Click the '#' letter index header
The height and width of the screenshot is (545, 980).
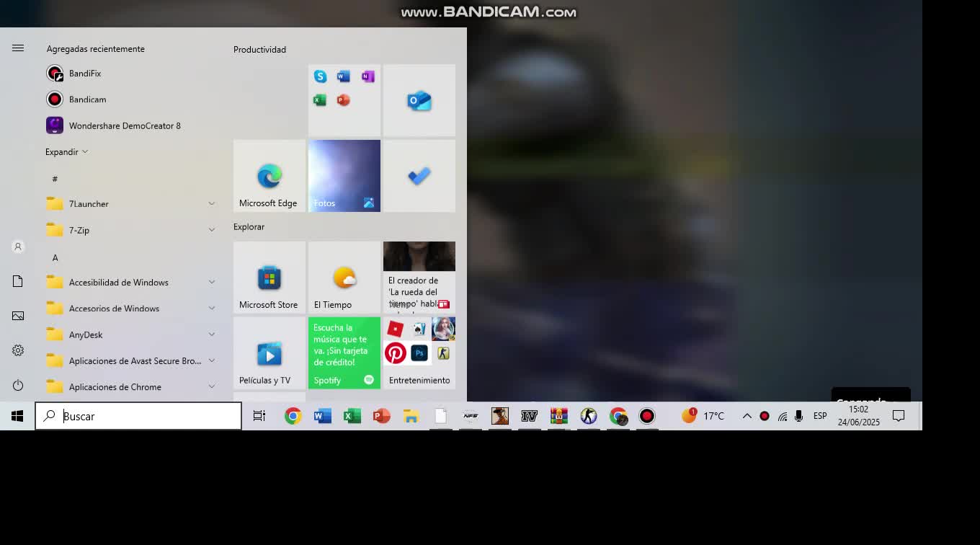pos(55,179)
